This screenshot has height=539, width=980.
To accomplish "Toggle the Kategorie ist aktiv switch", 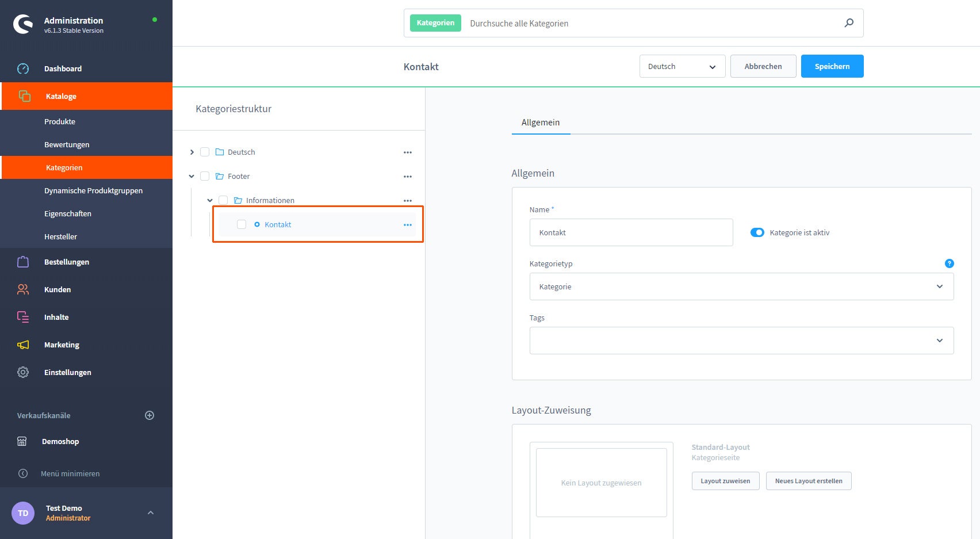I will [757, 232].
